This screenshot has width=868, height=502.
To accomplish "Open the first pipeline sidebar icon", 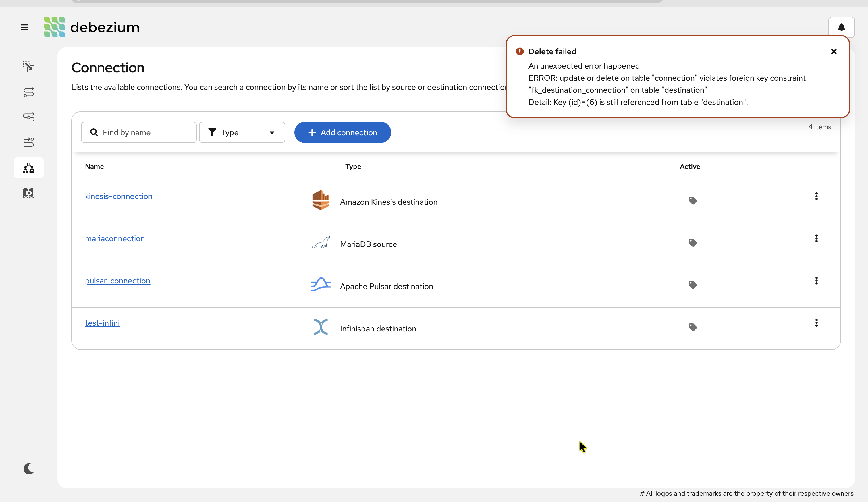I will (29, 66).
